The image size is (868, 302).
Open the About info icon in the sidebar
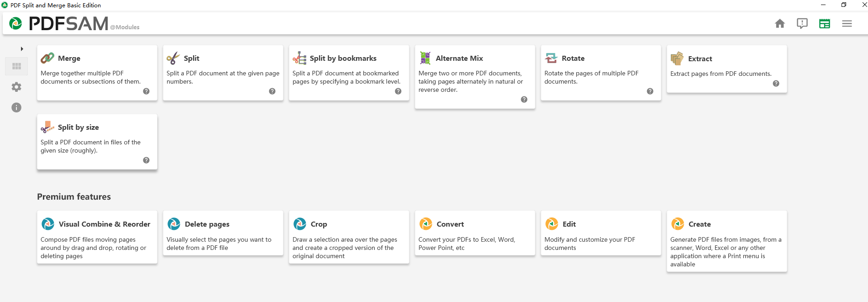coord(16,107)
